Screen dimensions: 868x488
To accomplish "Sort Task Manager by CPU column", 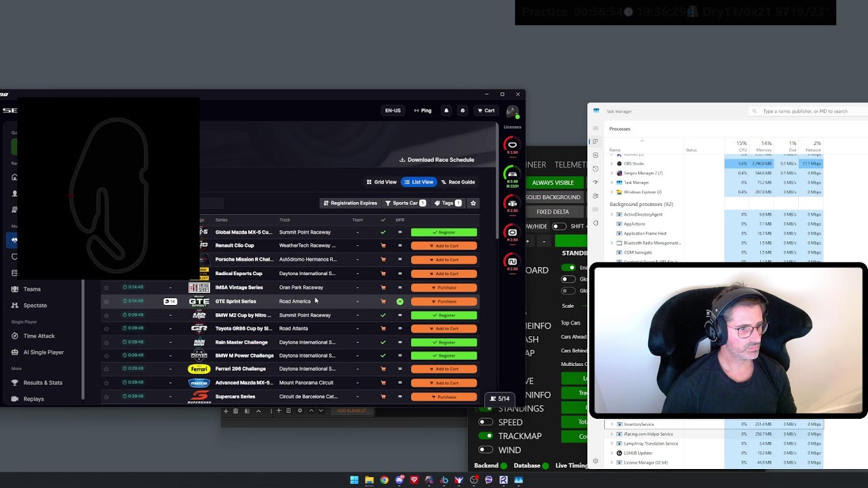I will 738,146.
